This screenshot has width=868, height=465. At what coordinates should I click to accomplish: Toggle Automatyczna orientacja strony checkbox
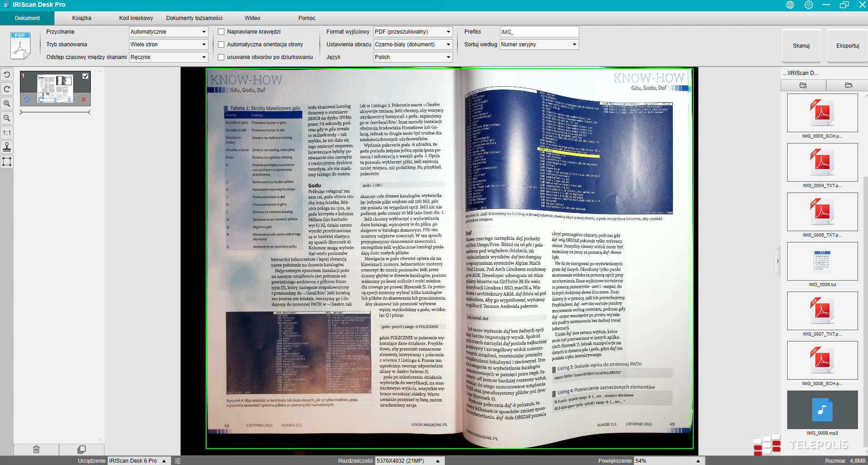coord(221,45)
